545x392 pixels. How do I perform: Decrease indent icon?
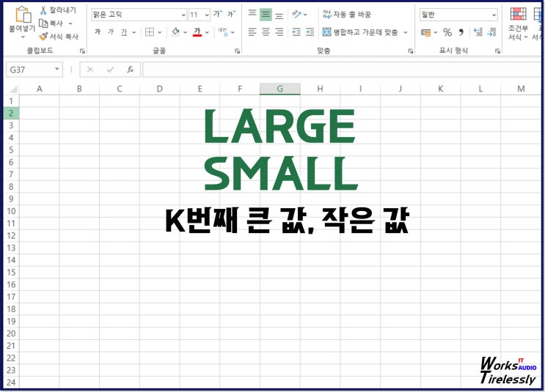pos(296,32)
